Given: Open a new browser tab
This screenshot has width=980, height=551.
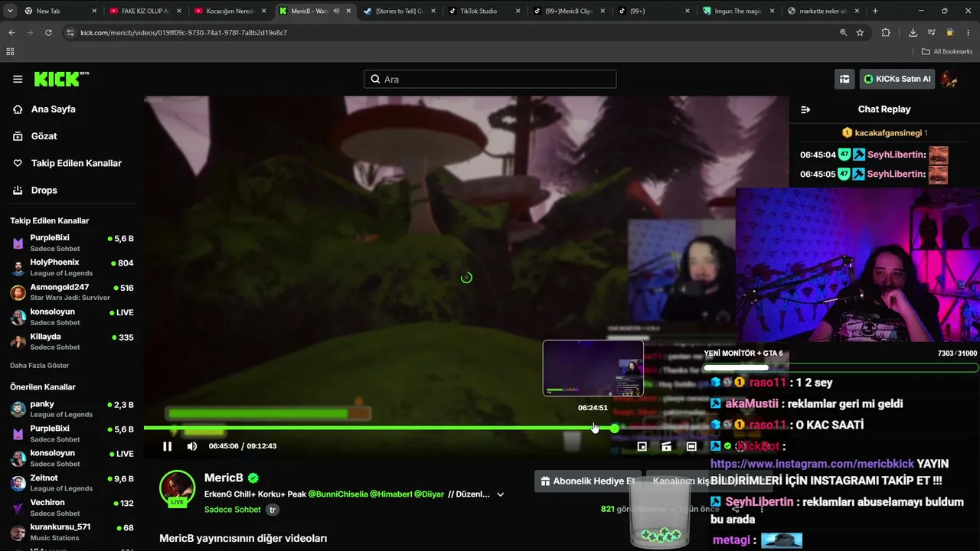Looking at the screenshot, I should coord(875,11).
